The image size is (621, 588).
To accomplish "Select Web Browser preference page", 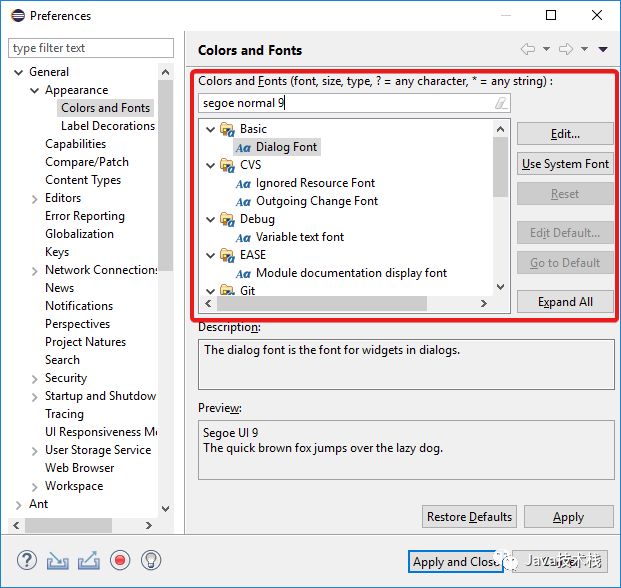I will [x=80, y=468].
